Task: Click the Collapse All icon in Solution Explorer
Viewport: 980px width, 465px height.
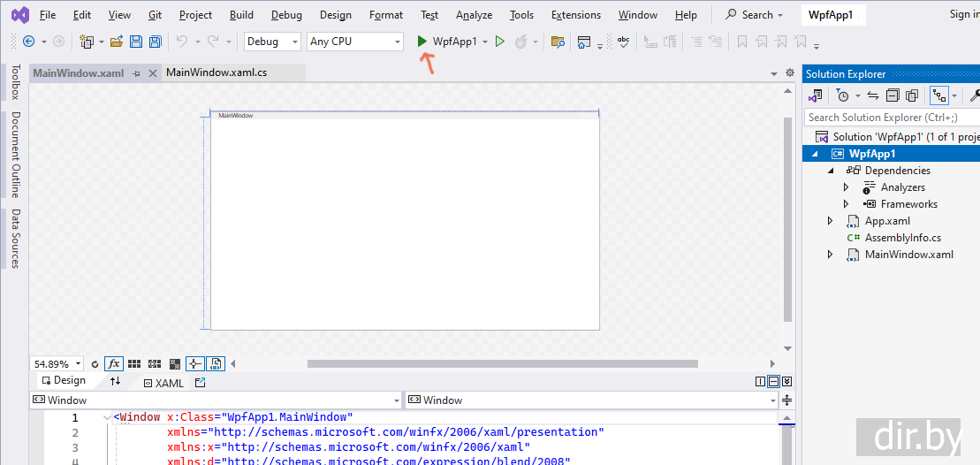Action: pos(893,95)
